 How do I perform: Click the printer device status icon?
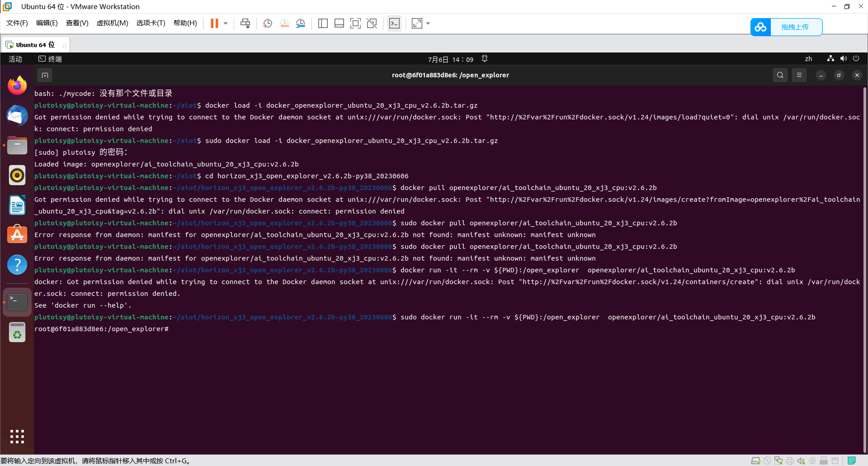(790, 461)
